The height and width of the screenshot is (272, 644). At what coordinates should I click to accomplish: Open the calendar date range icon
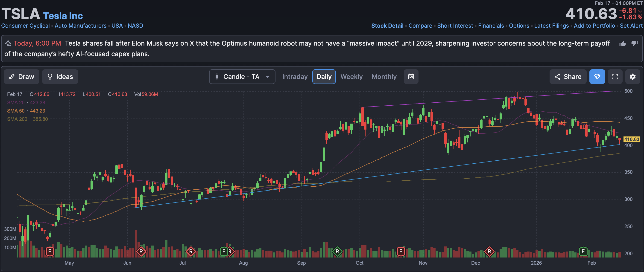411,77
